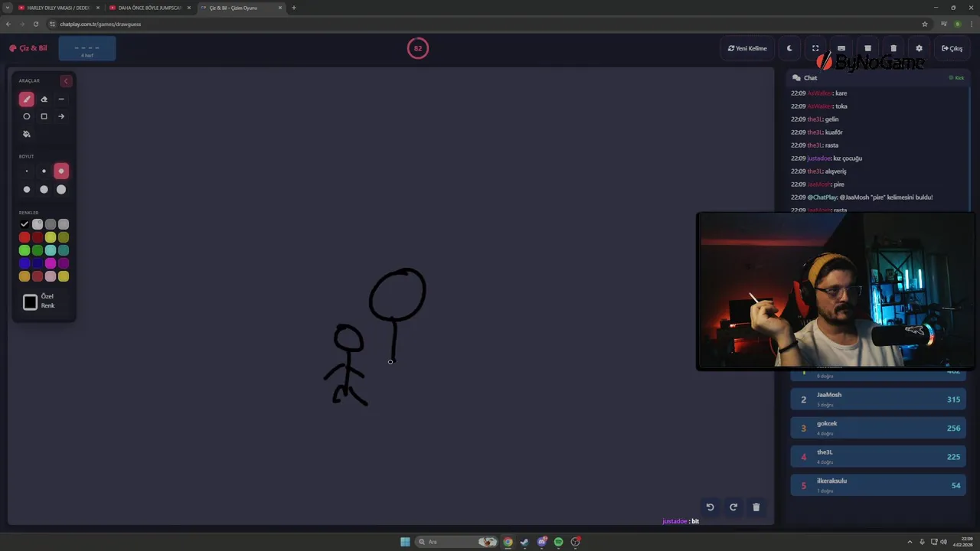Switch to the Çiz & Bil browser tab
980x551 pixels.
click(x=240, y=8)
